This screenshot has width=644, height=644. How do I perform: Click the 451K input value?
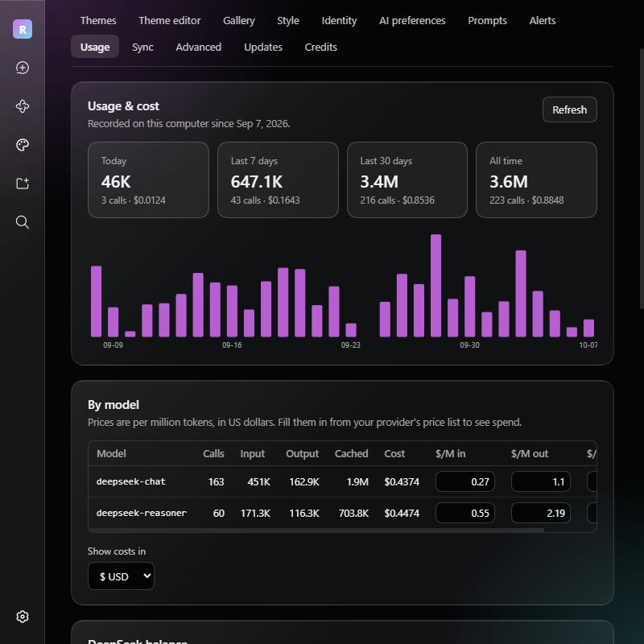pyautogui.click(x=258, y=481)
